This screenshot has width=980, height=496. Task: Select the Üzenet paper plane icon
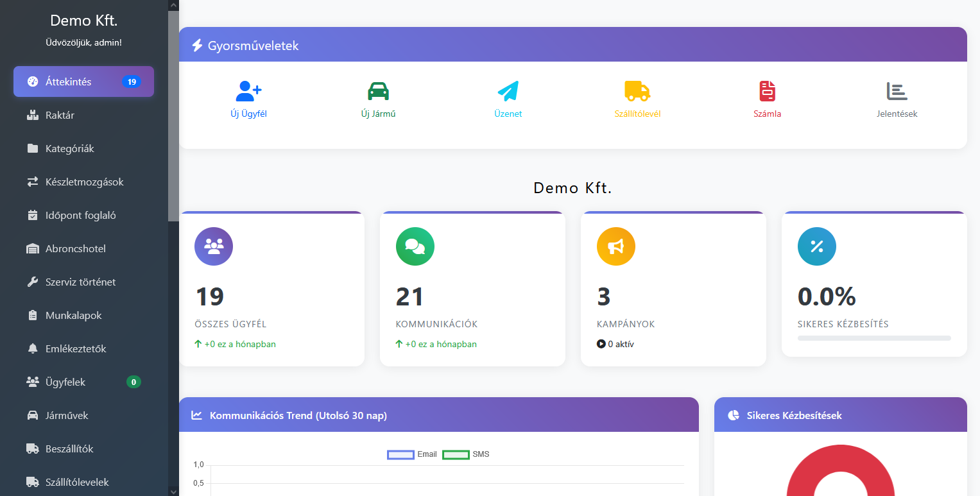click(508, 92)
